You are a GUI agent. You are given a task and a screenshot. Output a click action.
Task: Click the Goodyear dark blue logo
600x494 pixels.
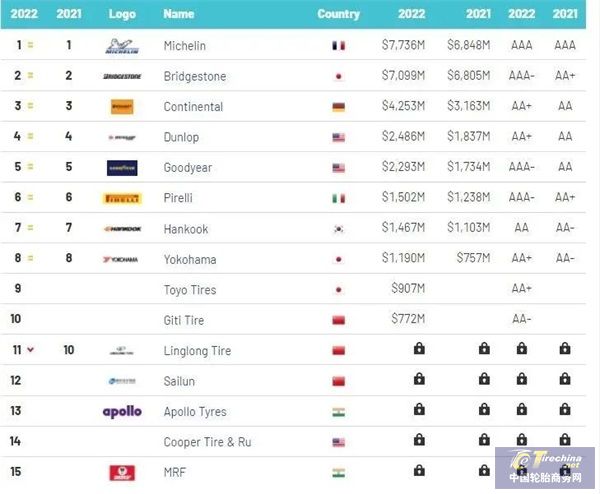[x=122, y=168]
